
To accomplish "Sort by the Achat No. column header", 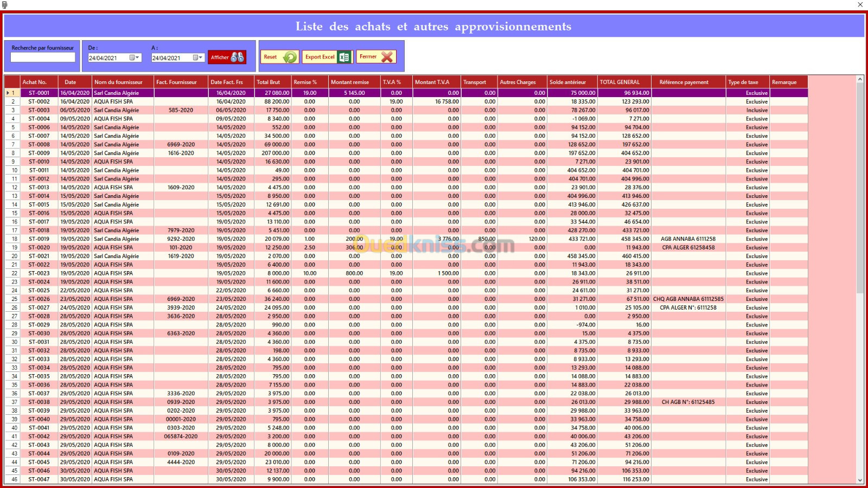I will click(39, 82).
